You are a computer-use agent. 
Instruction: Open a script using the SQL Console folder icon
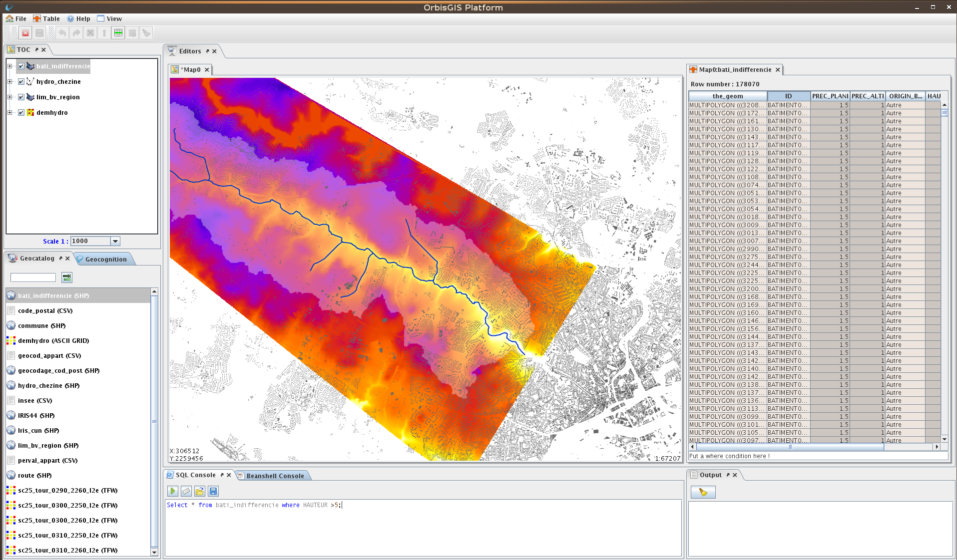200,491
